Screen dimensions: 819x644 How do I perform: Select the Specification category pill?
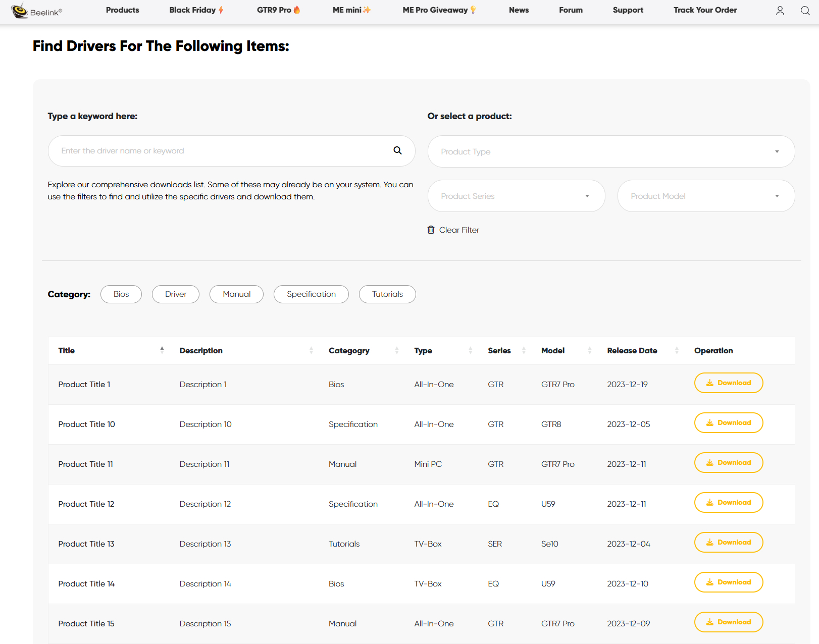tap(311, 294)
